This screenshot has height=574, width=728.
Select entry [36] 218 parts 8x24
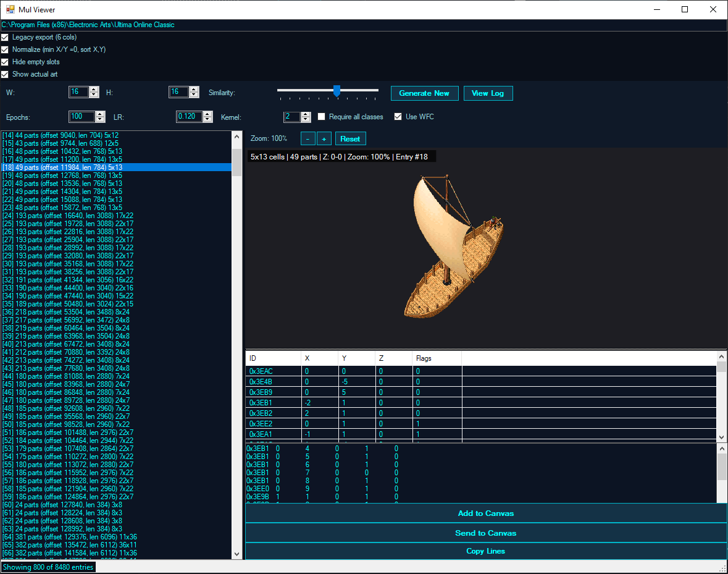coord(116,312)
